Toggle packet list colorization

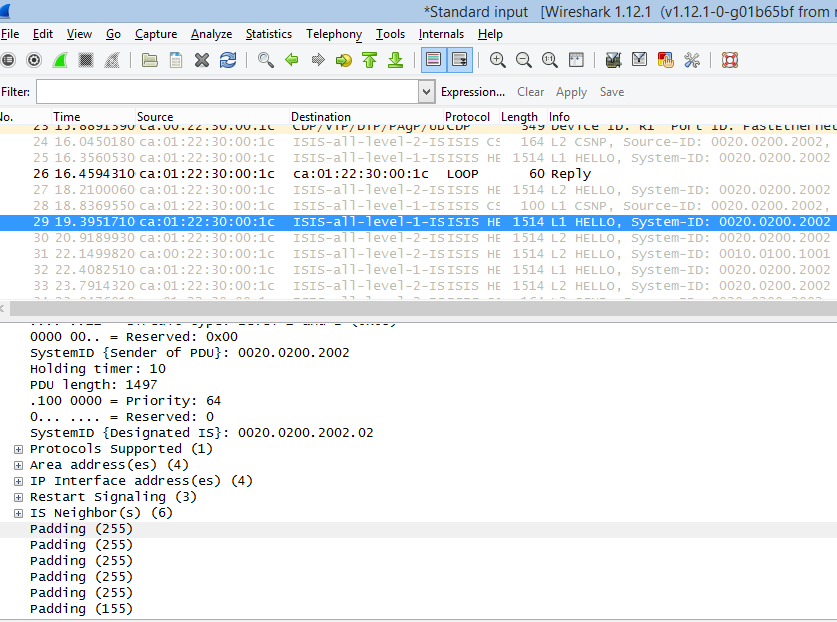point(433,60)
